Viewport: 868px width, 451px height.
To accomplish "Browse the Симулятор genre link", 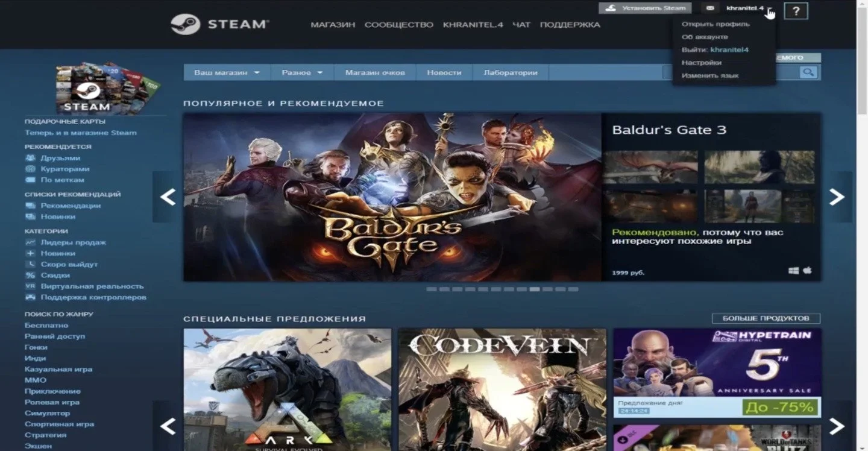I will pyautogui.click(x=47, y=413).
